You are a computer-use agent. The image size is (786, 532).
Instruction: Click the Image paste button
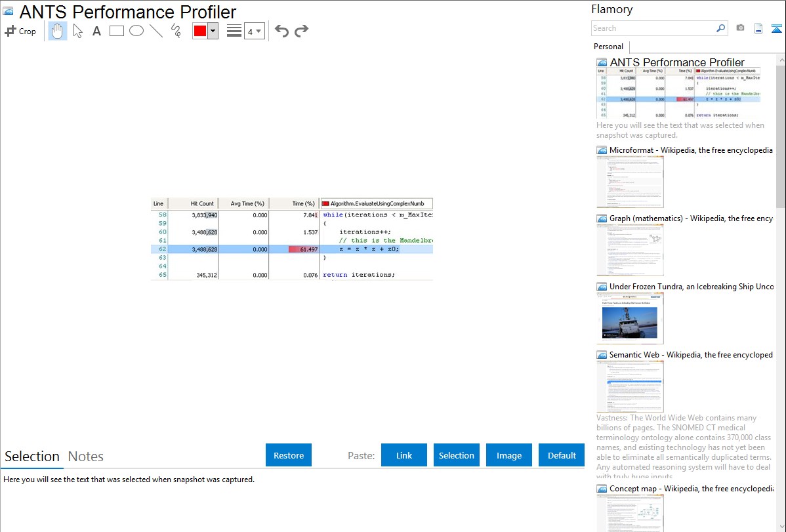tap(509, 455)
